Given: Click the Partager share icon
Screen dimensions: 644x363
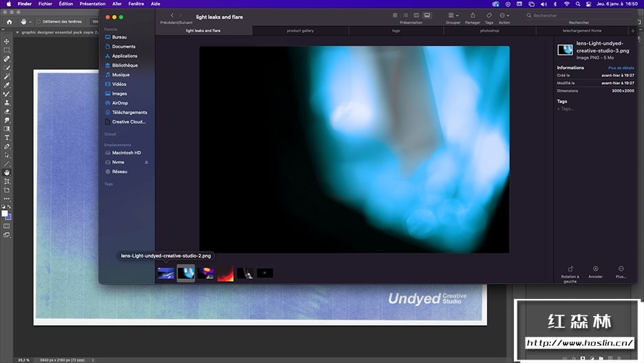Looking at the screenshot, I should coord(472,15).
